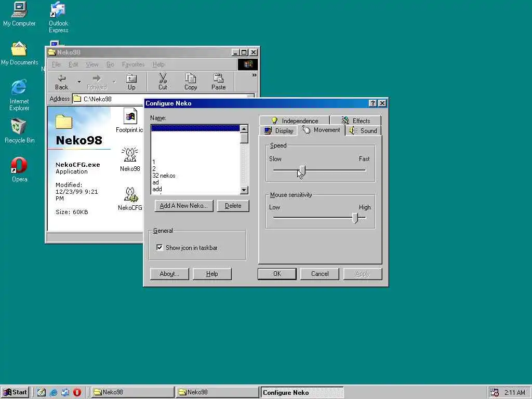This screenshot has height=399, width=532.
Task: Confirm settings with the OK button
Action: tap(277, 274)
